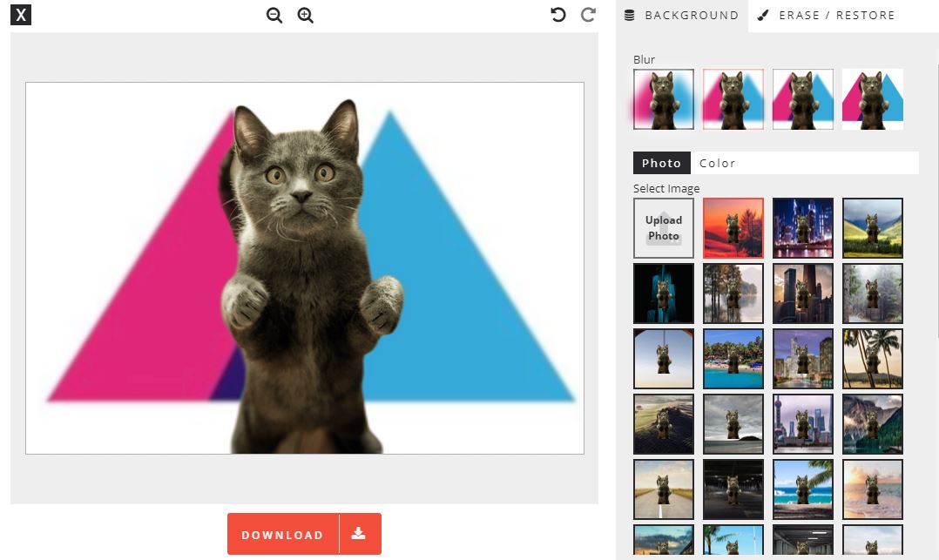Select the sharp no-blur thumbnail with white background
Screen dimensions: 939x560
[x=873, y=99]
